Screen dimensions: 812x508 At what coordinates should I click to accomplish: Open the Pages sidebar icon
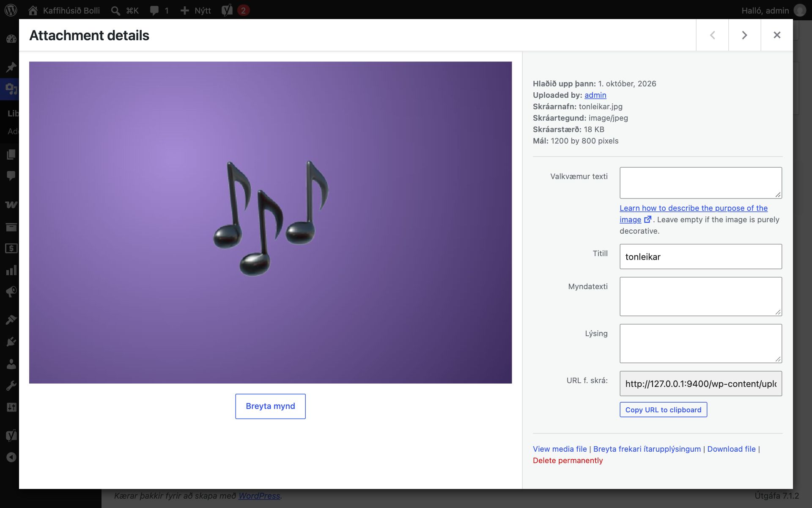click(11, 155)
